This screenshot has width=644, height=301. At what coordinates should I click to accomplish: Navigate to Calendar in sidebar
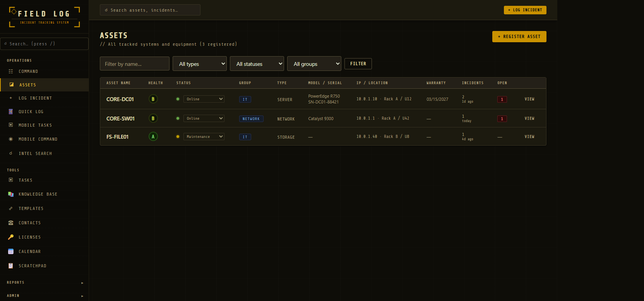pos(45,251)
